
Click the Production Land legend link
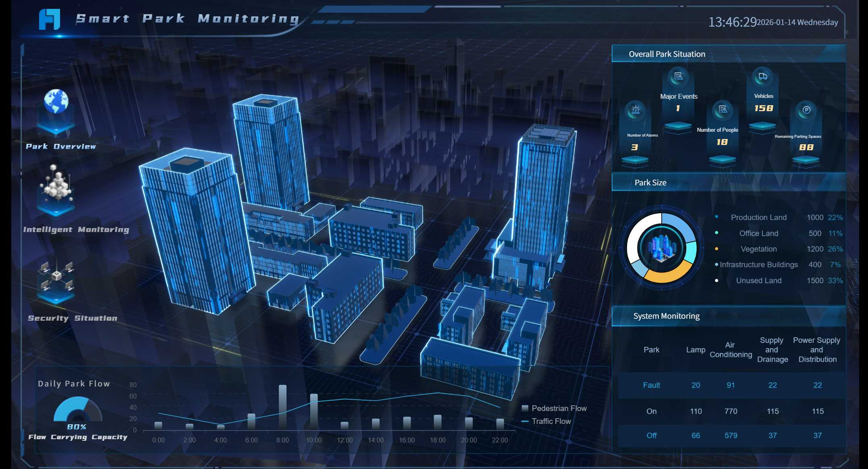pyautogui.click(x=759, y=217)
